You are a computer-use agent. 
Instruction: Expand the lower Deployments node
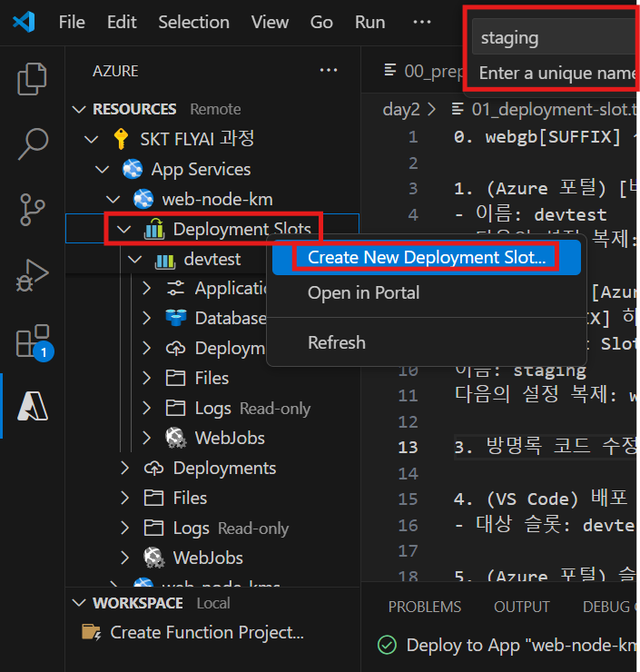point(124,468)
